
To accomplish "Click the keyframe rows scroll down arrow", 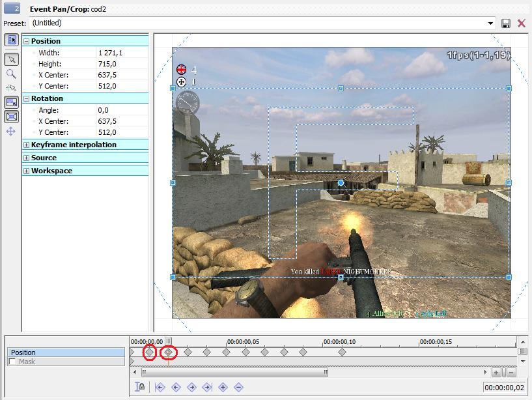I will pos(523,362).
